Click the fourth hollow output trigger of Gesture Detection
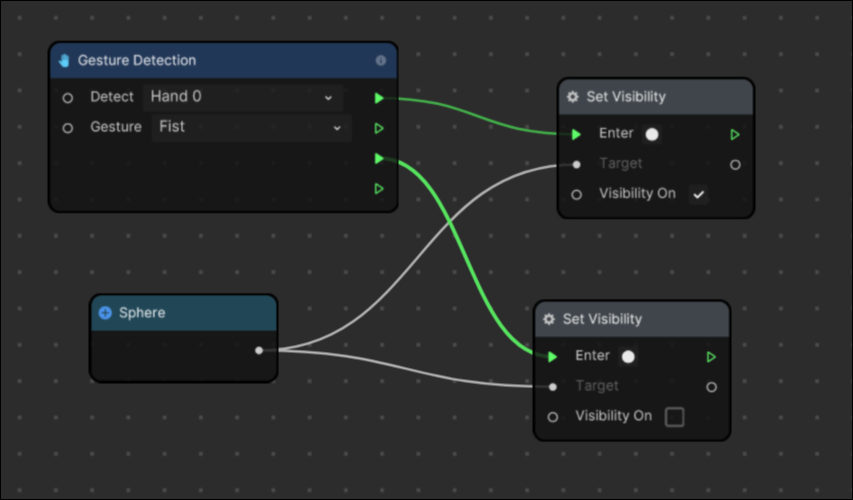 coord(379,189)
